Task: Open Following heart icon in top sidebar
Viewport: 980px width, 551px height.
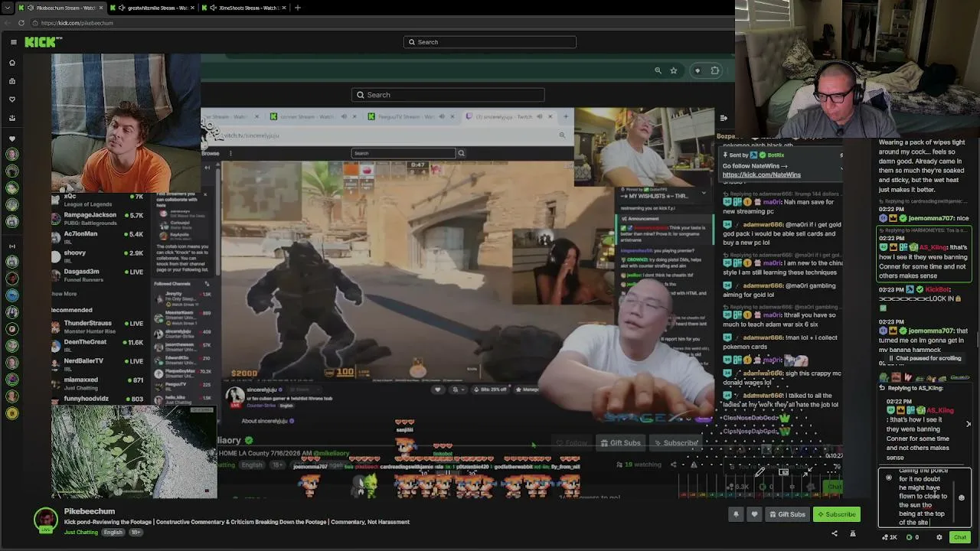Action: point(12,99)
